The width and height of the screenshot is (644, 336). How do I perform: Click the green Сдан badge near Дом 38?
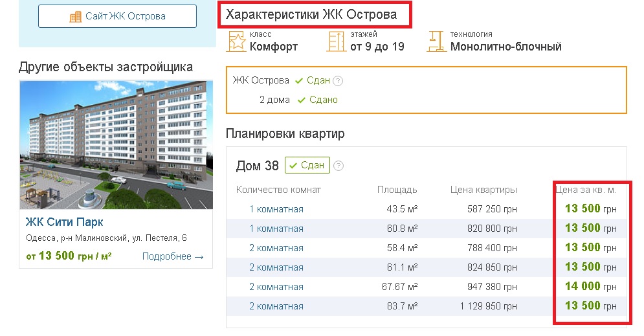[x=307, y=165]
